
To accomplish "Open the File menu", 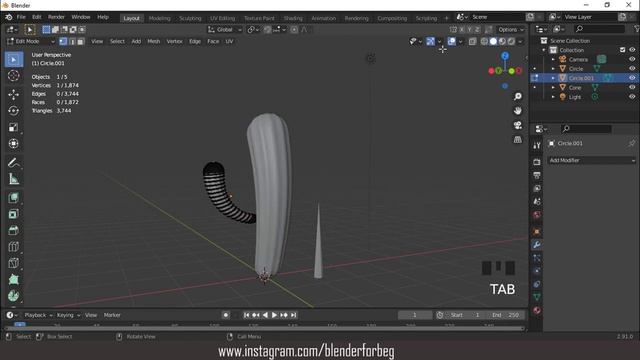I will point(21,17).
